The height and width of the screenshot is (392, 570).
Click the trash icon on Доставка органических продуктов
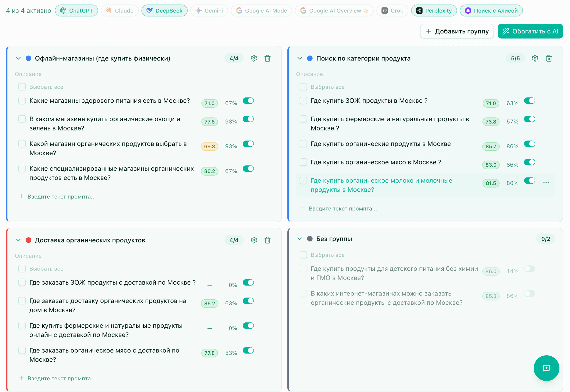pyautogui.click(x=267, y=240)
